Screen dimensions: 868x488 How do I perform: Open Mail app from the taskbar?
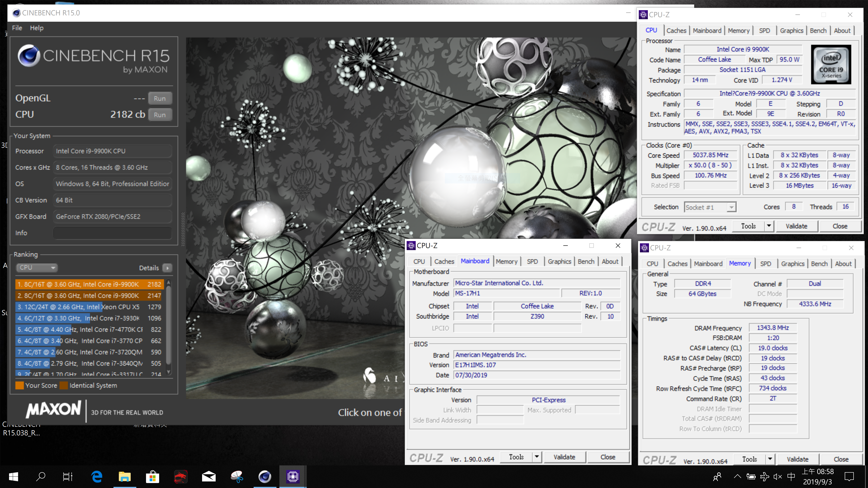[x=209, y=476]
